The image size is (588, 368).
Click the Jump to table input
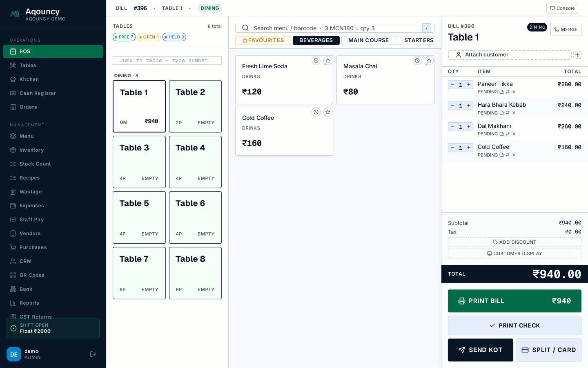pyautogui.click(x=167, y=61)
